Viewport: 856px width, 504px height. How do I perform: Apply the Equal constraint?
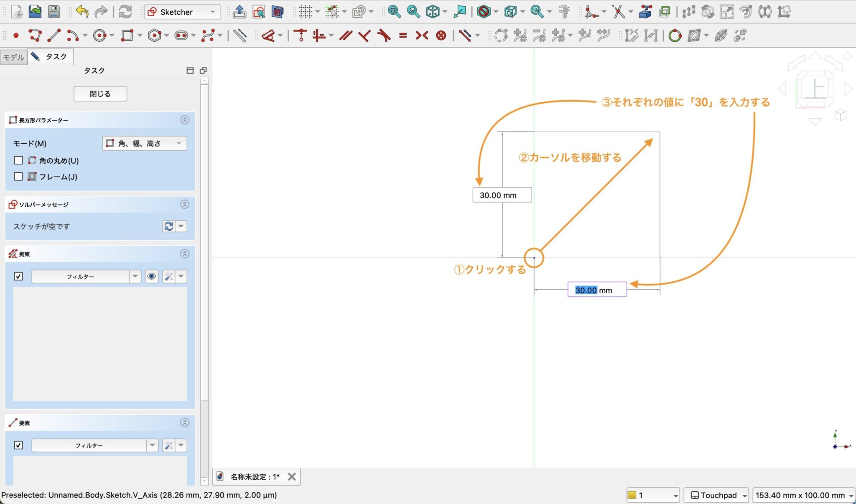(x=403, y=36)
